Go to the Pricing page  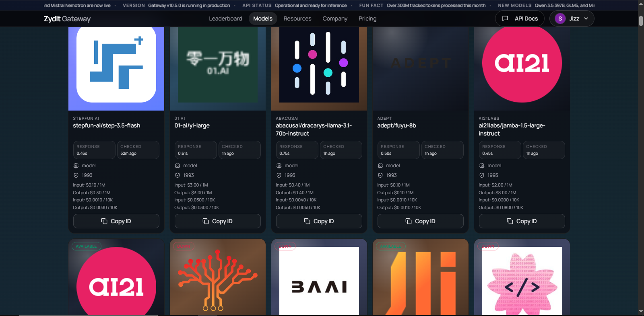(367, 18)
